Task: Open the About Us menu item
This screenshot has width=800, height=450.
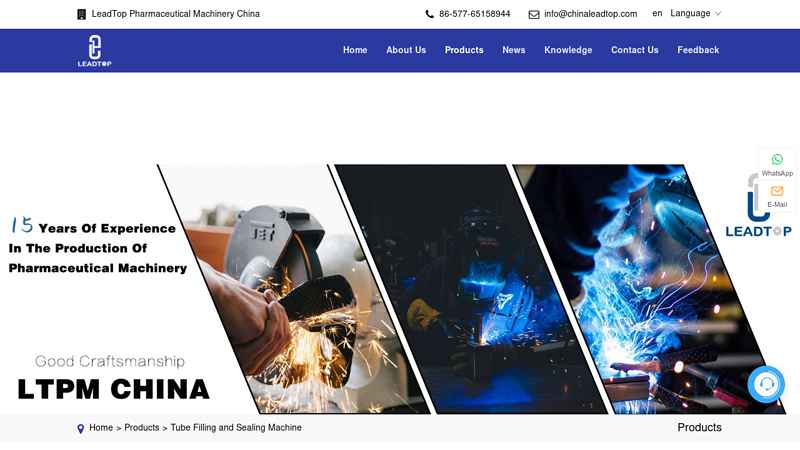Action: click(x=406, y=50)
